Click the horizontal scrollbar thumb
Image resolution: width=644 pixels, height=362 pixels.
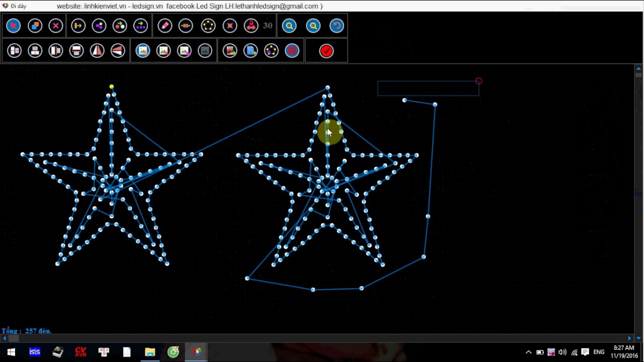coord(14,338)
